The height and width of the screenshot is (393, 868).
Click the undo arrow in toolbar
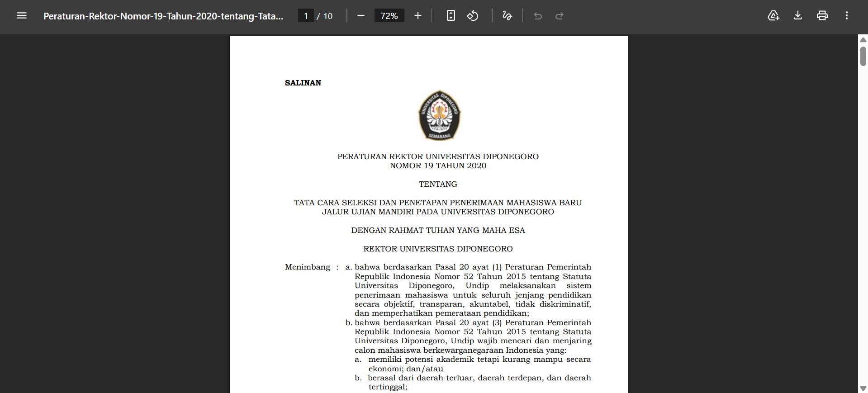538,16
